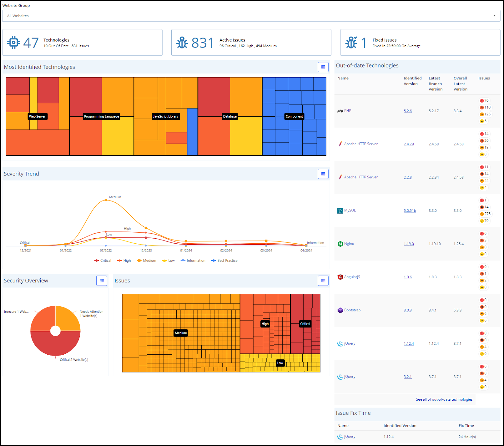Open table view for Most Identified Technologies
This screenshot has height=446, width=504.
pos(323,67)
